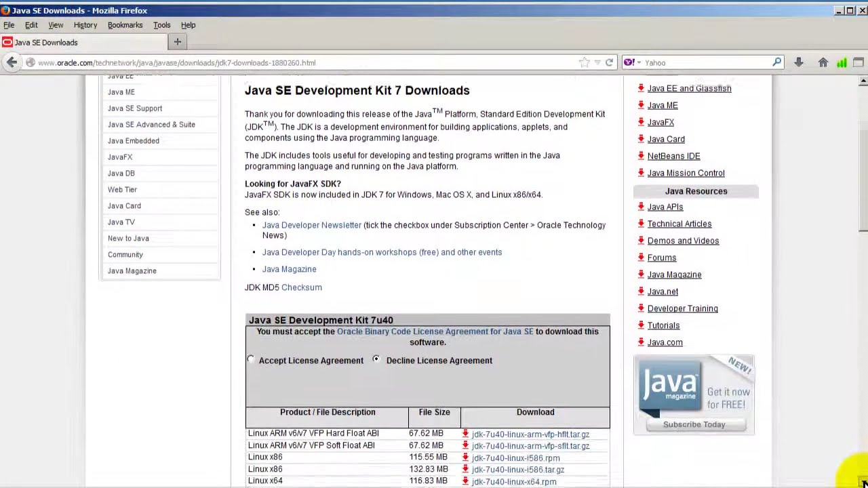Image resolution: width=868 pixels, height=488 pixels.
Task: Open Java DB left sidebar link
Action: coord(121,174)
